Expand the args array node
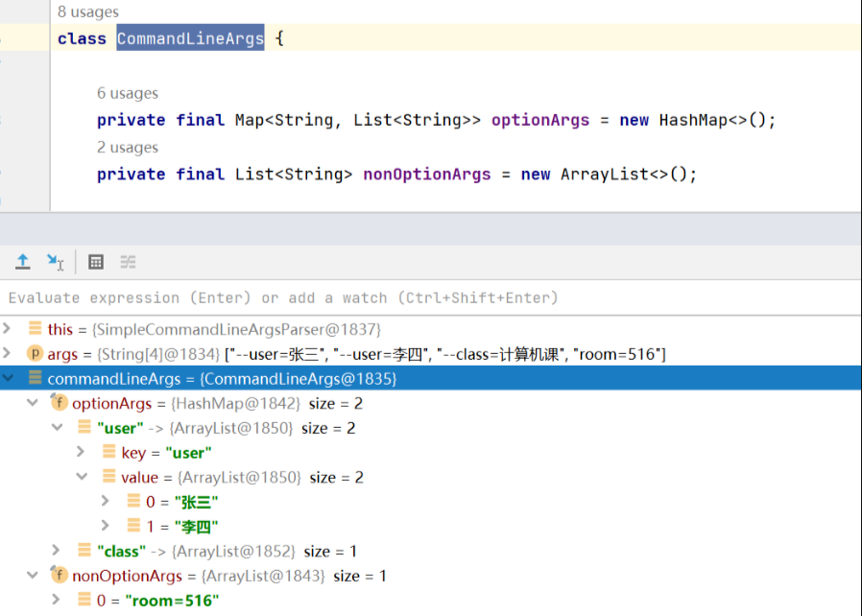 coord(9,354)
